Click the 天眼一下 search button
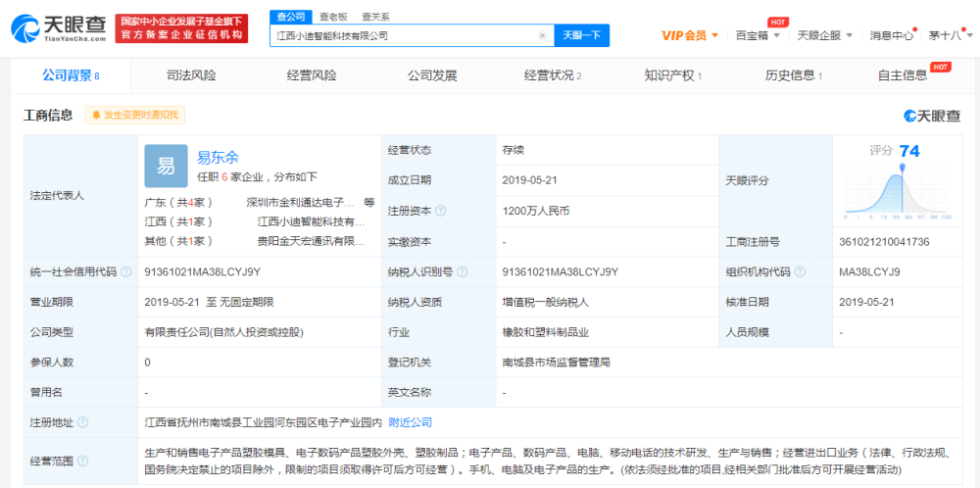The height and width of the screenshot is (488, 980). pyautogui.click(x=582, y=35)
